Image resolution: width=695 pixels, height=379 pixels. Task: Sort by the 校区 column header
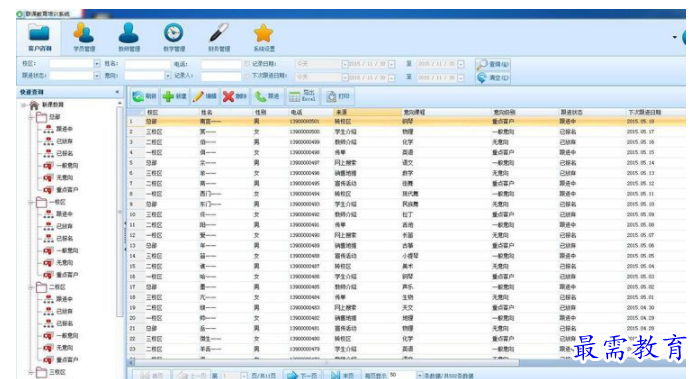(172, 113)
